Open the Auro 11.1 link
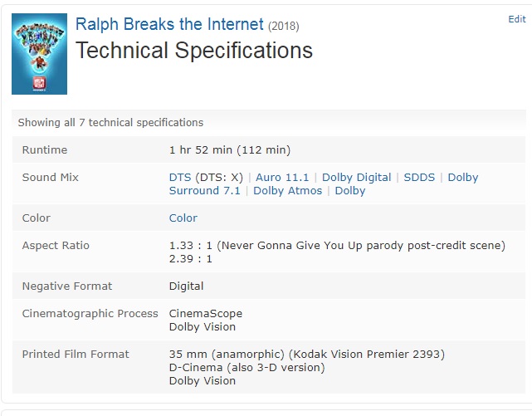The height and width of the screenshot is (416, 532). [282, 178]
